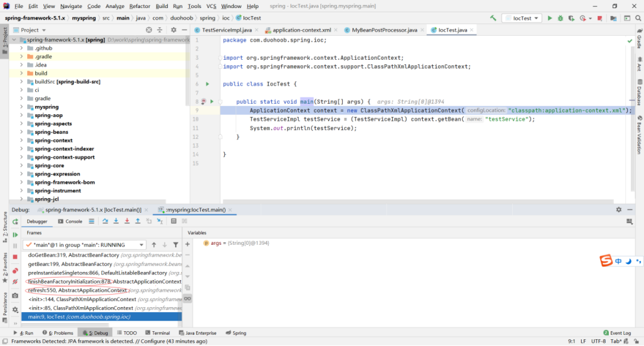Start debugging with the green bug icon
644x346 pixels.
(x=560, y=19)
